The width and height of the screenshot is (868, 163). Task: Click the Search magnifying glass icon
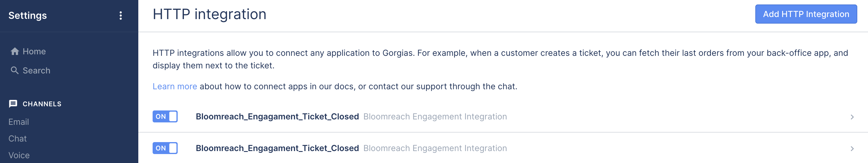(15, 70)
